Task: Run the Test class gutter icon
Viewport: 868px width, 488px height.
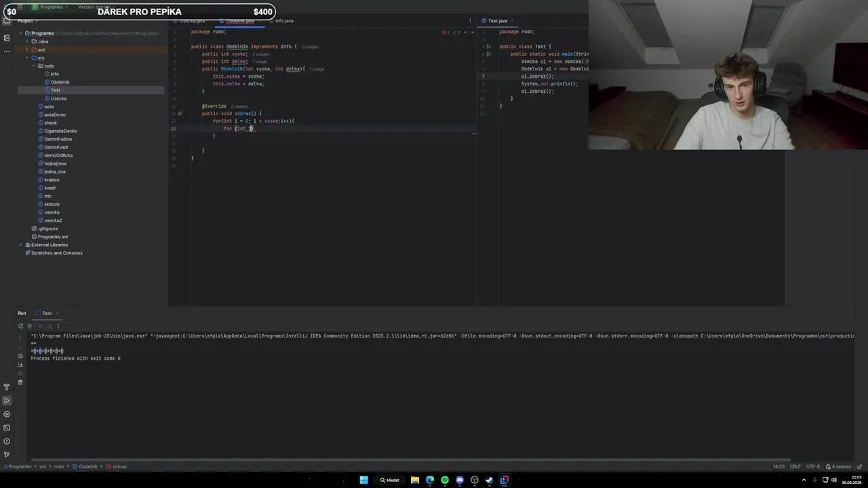Action: 488,47
